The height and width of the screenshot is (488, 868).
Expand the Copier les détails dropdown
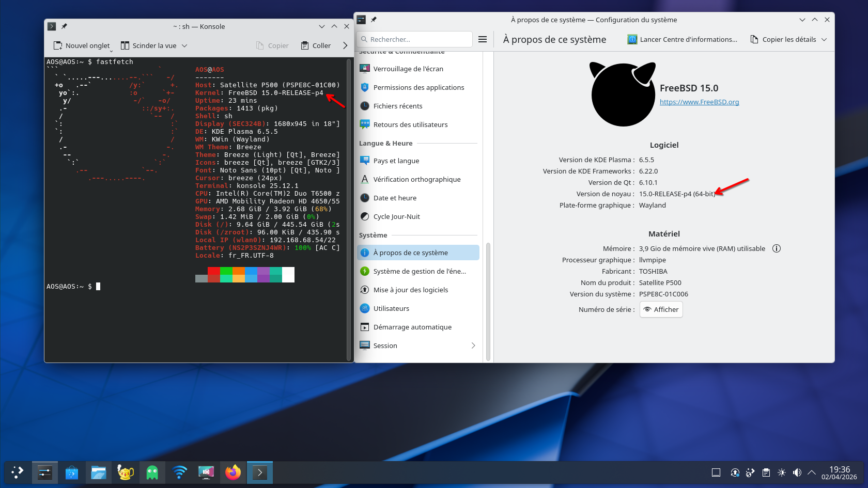coord(824,39)
